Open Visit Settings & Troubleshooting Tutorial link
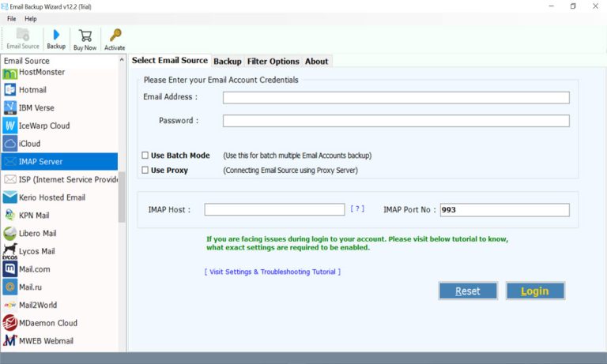 (x=273, y=272)
